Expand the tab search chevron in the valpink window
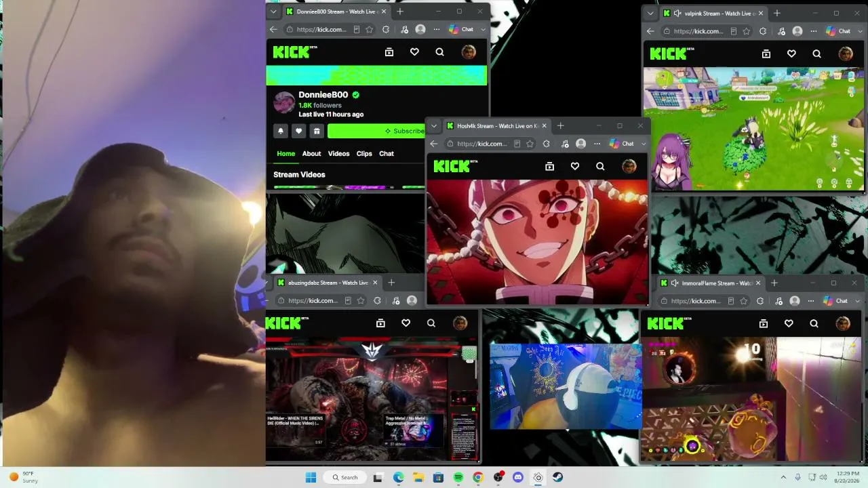This screenshot has width=868, height=488. (650, 13)
